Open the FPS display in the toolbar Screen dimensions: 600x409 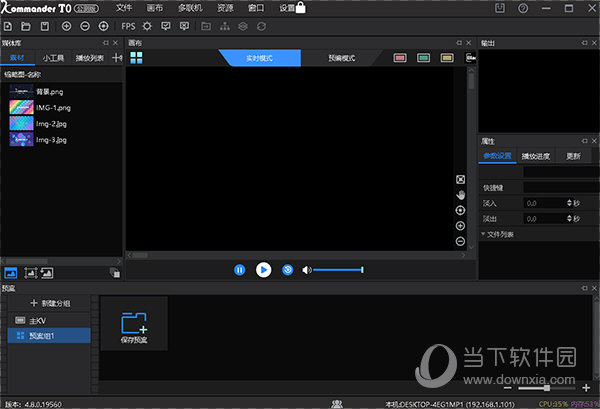pos(128,24)
